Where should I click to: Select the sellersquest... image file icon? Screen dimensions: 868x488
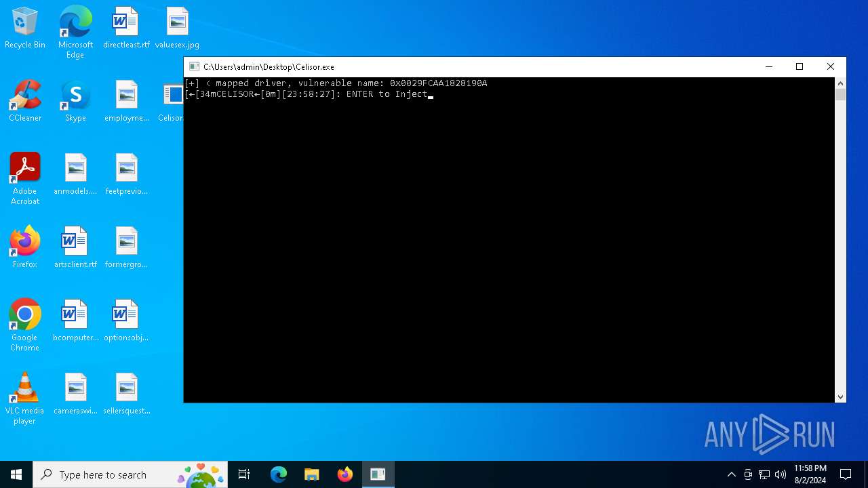(126, 394)
